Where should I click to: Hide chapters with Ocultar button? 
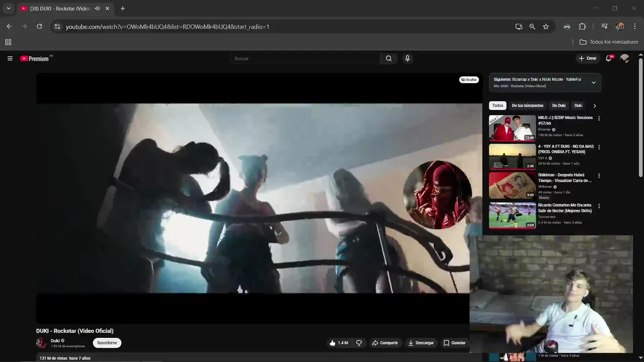pos(468,79)
